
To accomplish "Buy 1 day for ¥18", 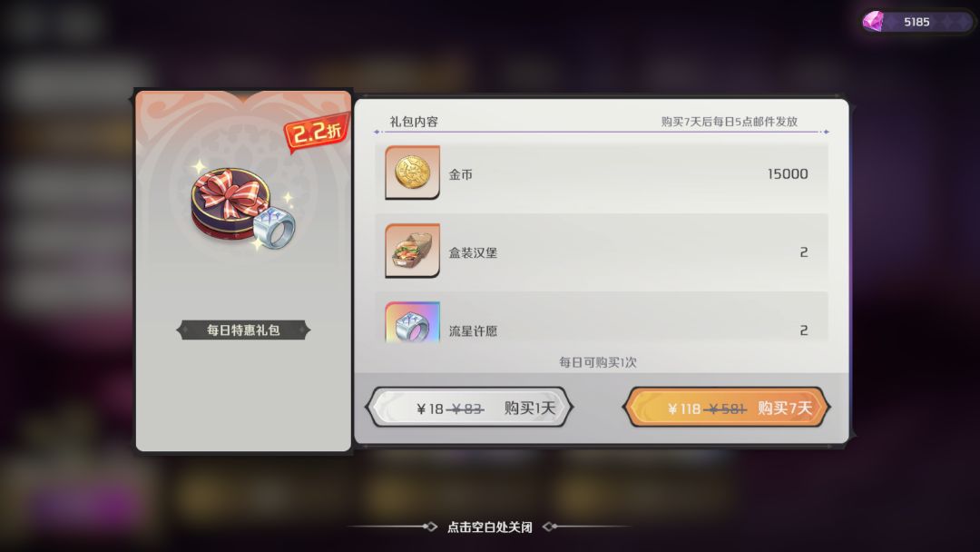I will (x=469, y=408).
